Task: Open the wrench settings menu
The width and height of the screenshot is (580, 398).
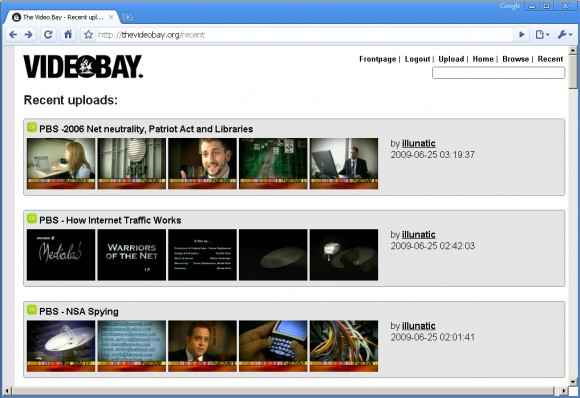Action: pyautogui.click(x=564, y=35)
